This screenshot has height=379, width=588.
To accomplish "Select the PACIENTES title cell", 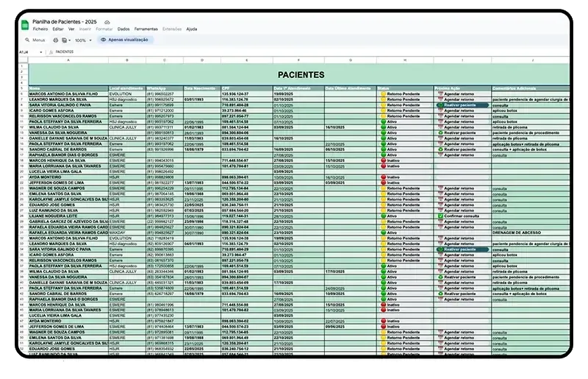I will point(299,74).
